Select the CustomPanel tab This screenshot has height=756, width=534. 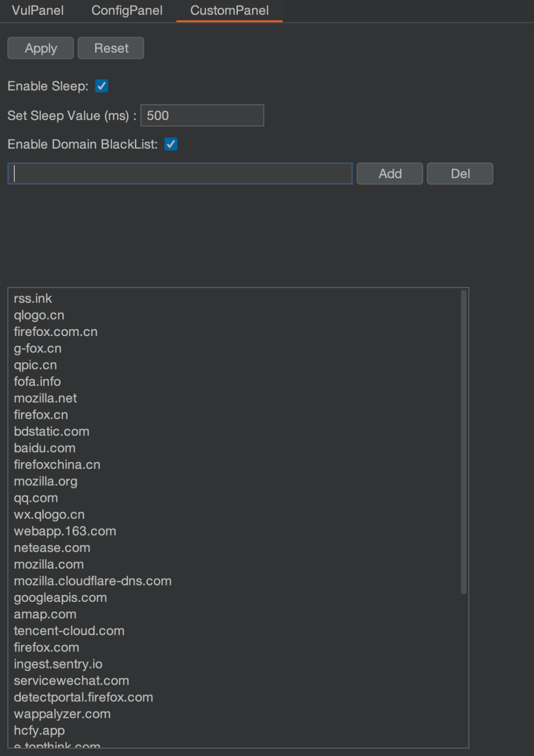pyautogui.click(x=229, y=10)
